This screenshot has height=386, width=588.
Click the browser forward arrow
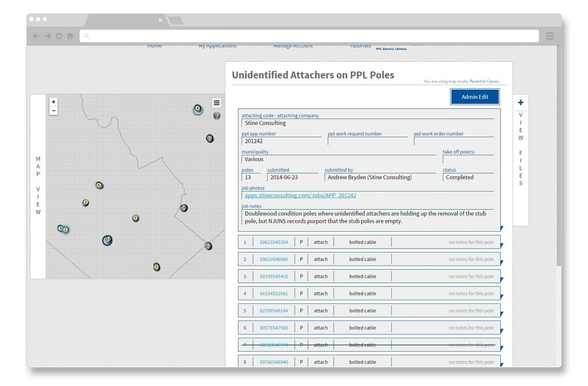47,36
